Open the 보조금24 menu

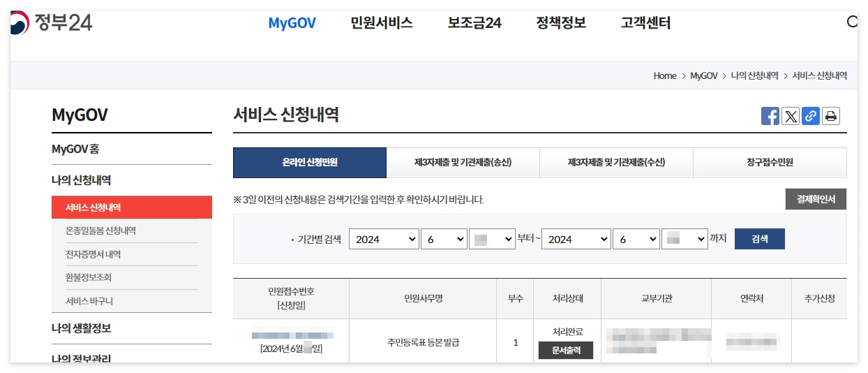(474, 23)
